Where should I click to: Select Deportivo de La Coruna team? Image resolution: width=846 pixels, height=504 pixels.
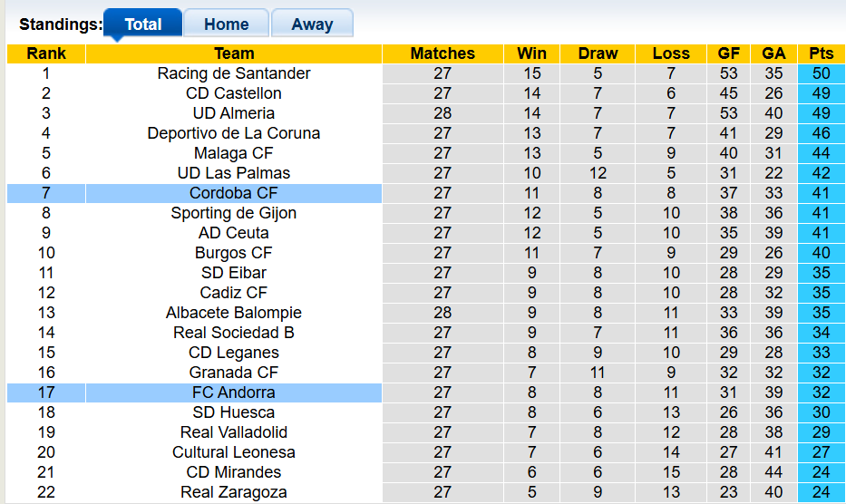234,133
